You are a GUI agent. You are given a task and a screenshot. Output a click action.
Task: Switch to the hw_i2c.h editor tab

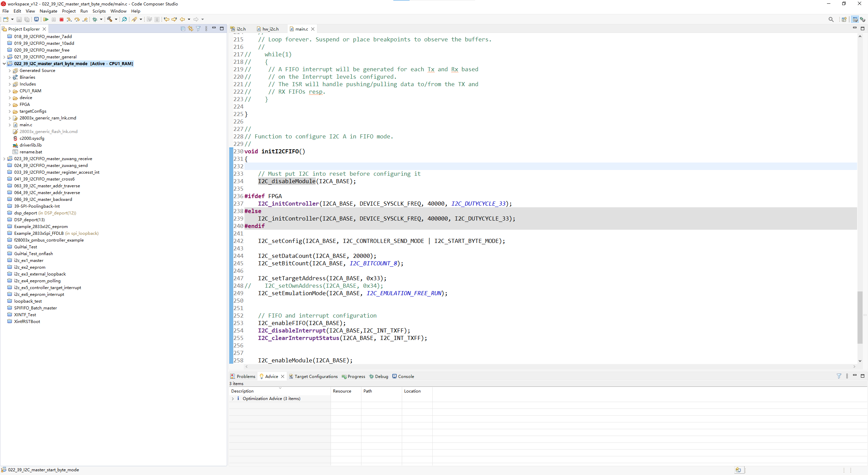click(270, 29)
